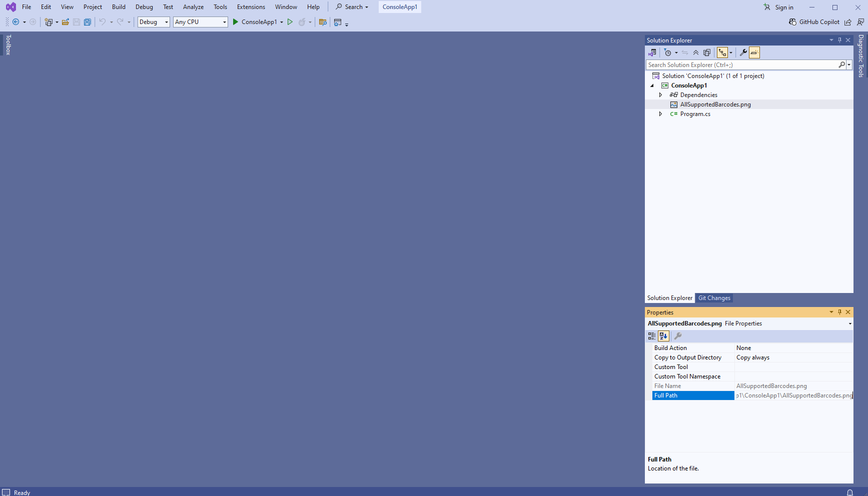The width and height of the screenshot is (868, 496).
Task: Click the Open File folder icon
Action: 66,22
